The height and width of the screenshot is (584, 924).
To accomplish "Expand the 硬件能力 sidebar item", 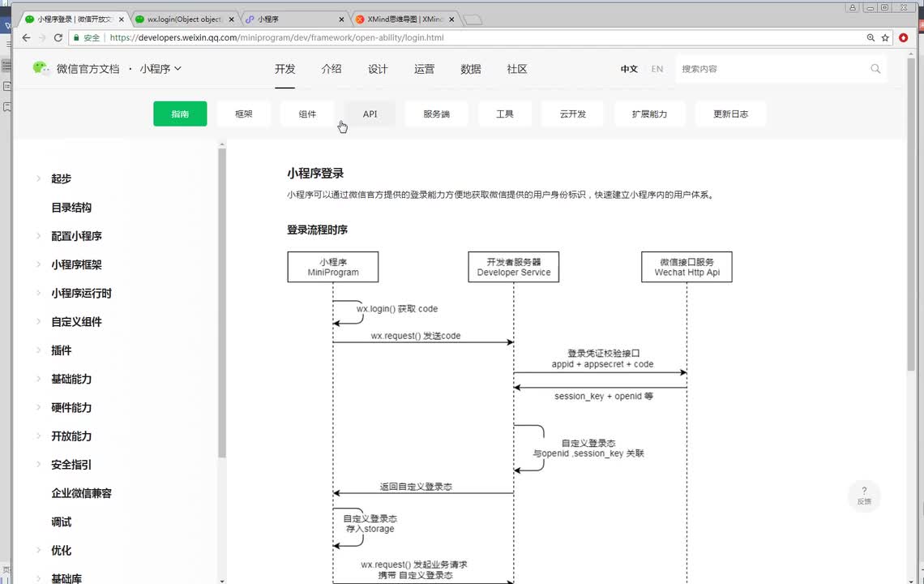I will (71, 408).
